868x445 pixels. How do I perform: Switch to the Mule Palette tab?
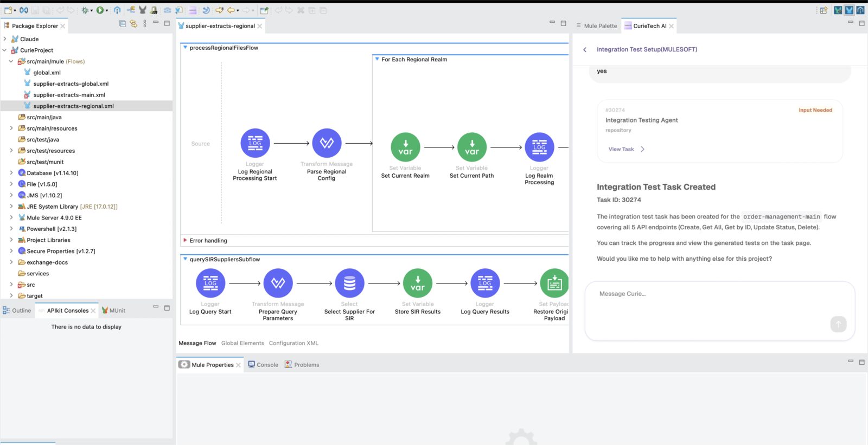point(596,25)
